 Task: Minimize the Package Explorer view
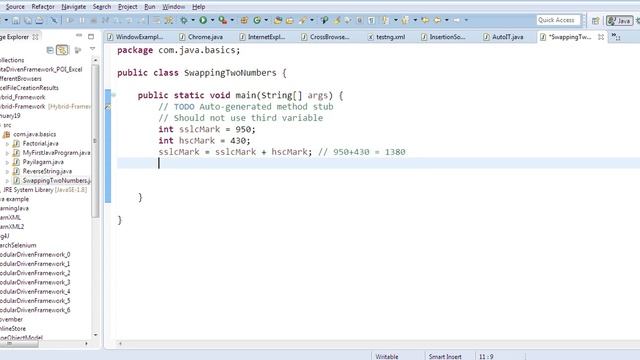[79, 36]
